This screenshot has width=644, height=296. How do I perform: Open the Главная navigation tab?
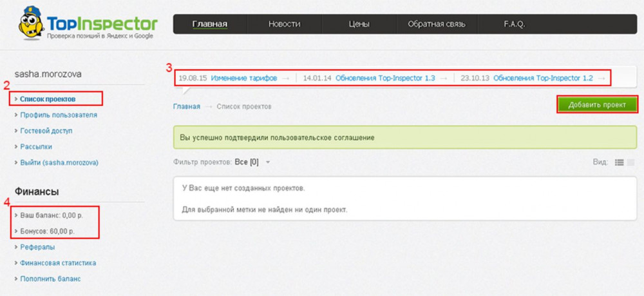pyautogui.click(x=210, y=25)
